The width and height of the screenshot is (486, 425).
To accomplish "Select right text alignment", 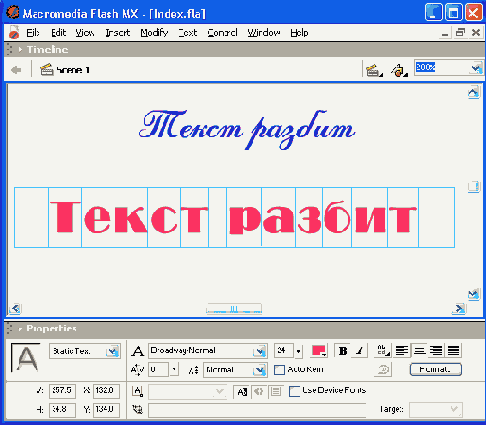I will click(436, 351).
